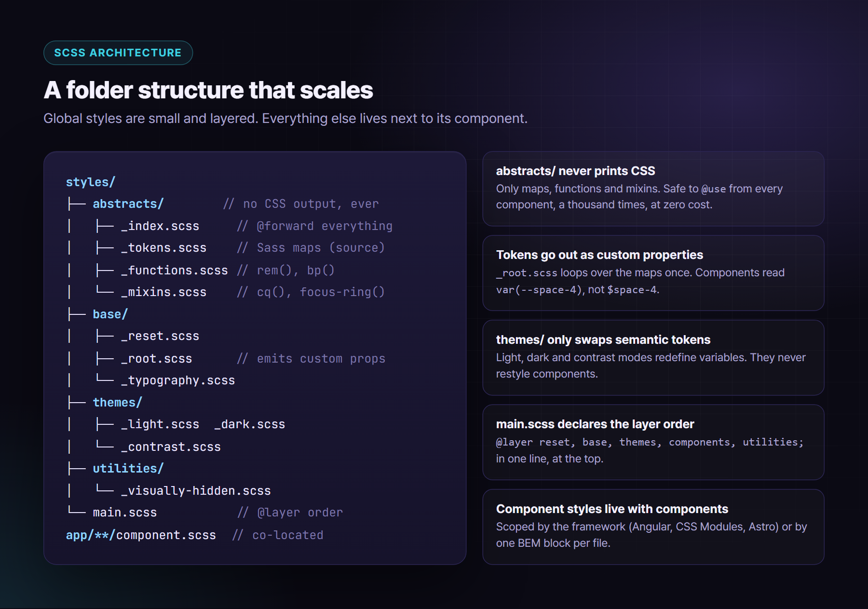
Task: Click the SCSS ARCHITECTURE badge
Action: (x=118, y=53)
